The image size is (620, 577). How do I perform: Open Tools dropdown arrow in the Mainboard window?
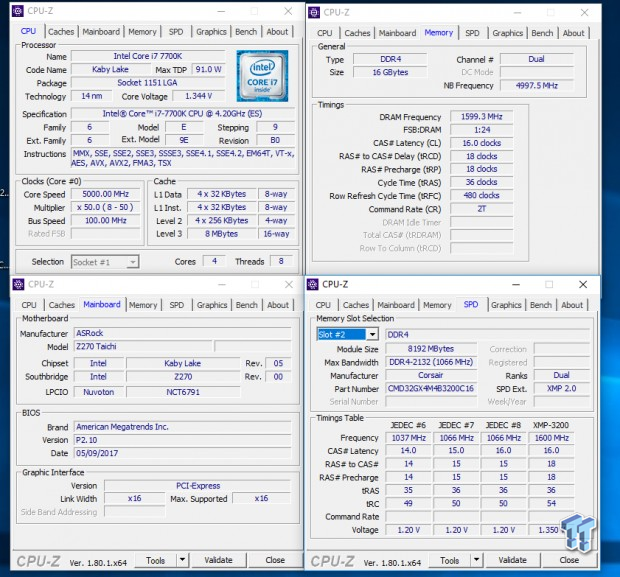[x=182, y=560]
